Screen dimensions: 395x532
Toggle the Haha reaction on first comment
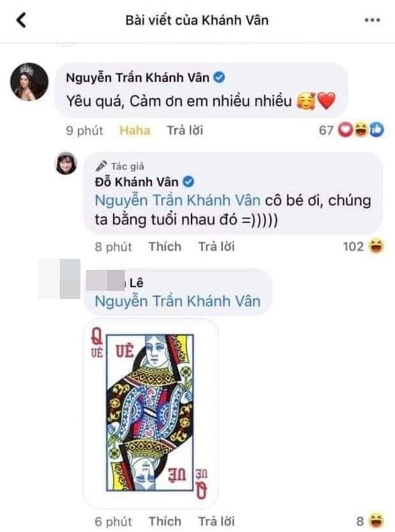(135, 130)
